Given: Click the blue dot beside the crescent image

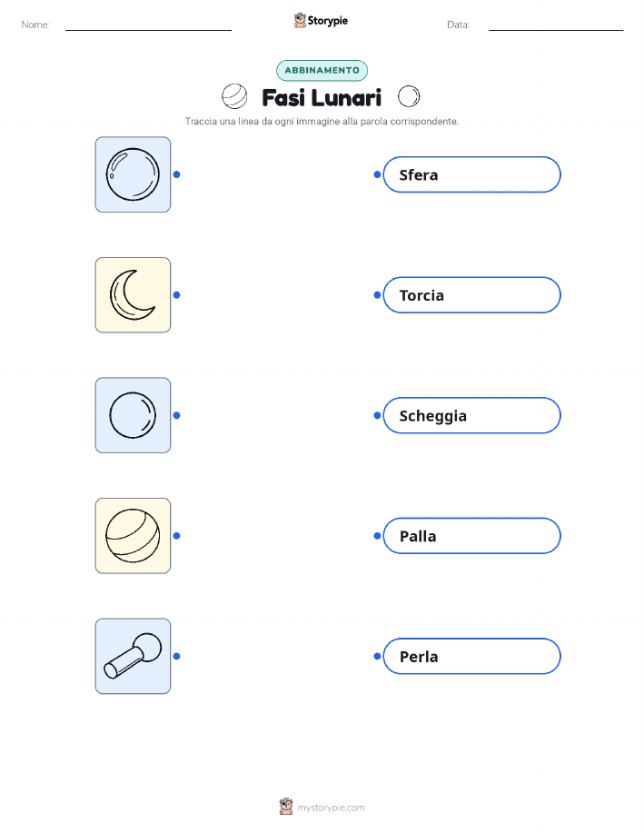Looking at the screenshot, I should (177, 295).
